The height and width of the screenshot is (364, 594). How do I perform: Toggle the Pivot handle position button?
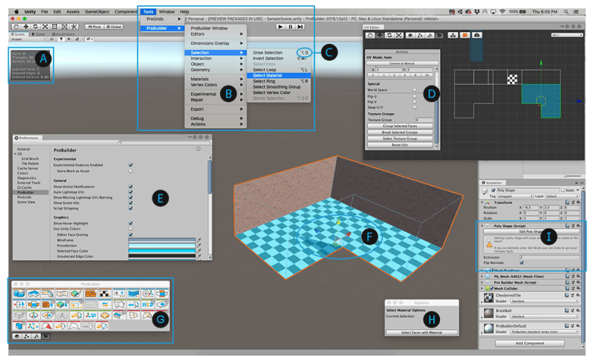pyautogui.click(x=94, y=27)
